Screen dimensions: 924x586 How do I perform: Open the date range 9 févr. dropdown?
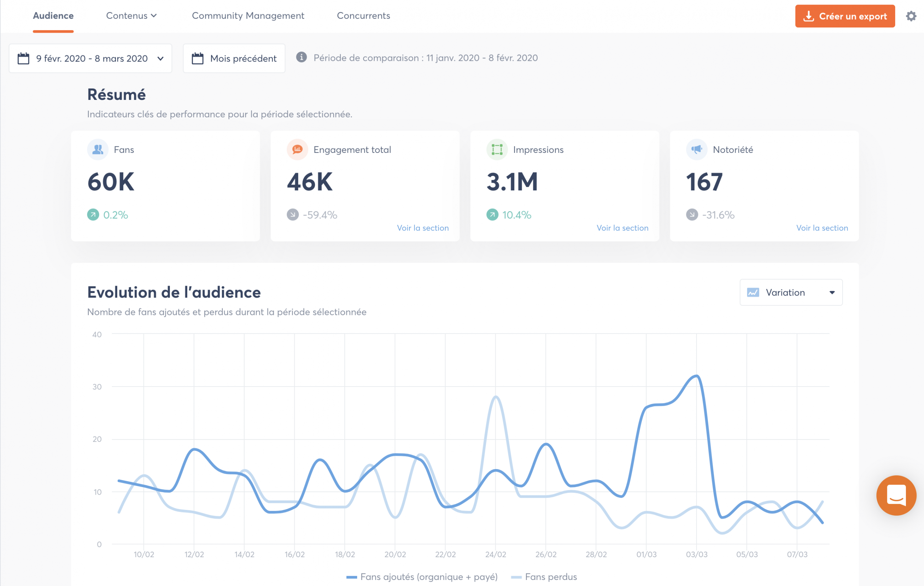(91, 58)
